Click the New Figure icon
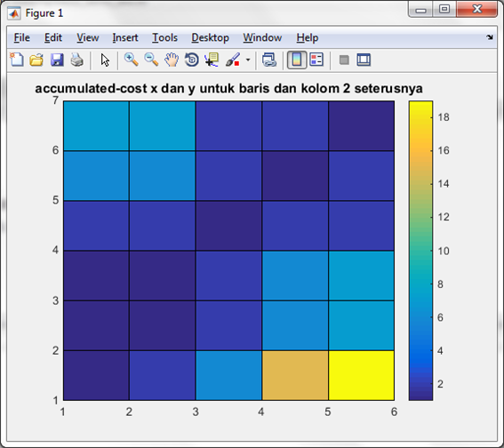Viewport: 504px width, 448px height. (x=17, y=60)
